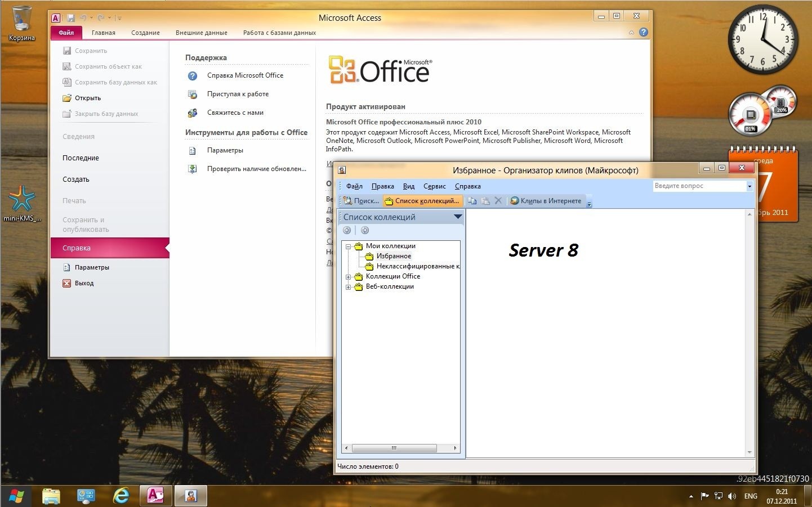Open the Внешние данные ribbon tab

pos(201,33)
